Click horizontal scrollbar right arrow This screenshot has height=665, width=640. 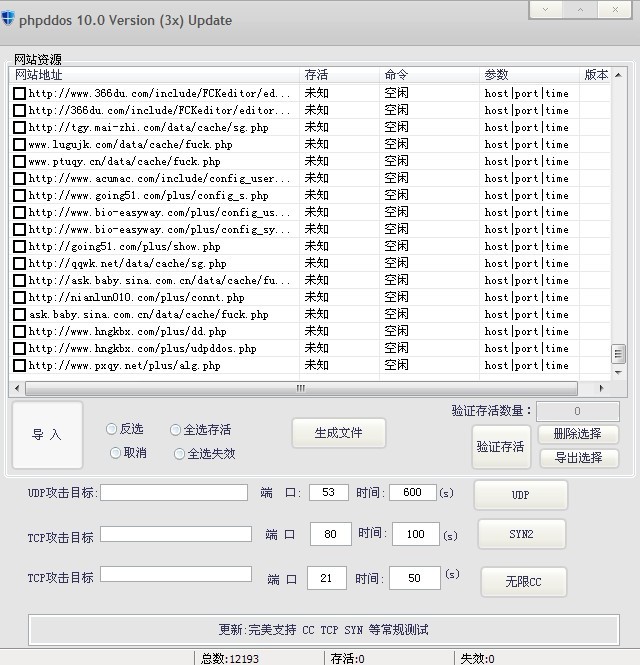point(601,388)
